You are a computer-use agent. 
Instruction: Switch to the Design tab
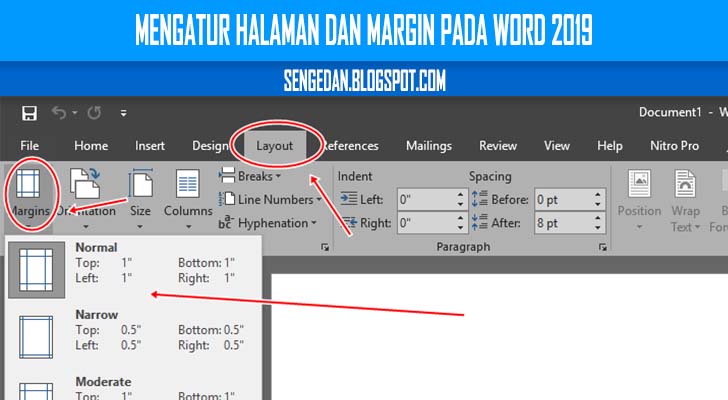210,146
